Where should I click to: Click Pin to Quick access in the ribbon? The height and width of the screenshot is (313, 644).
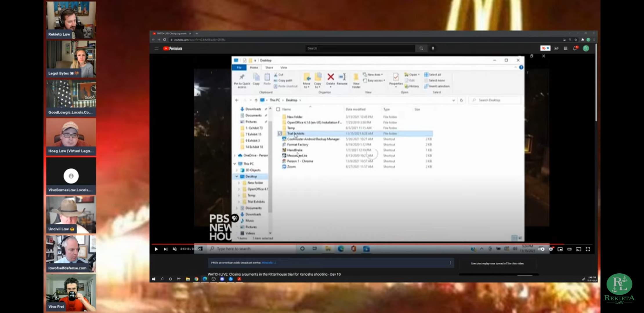tap(242, 81)
